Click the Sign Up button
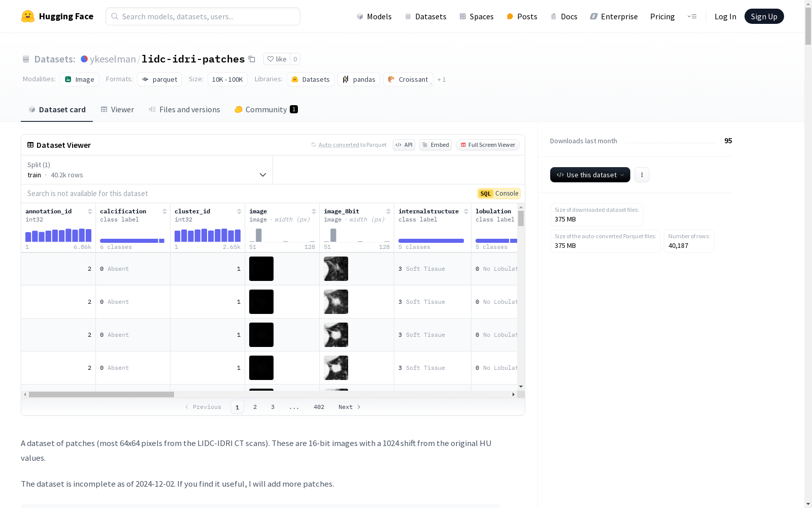Screen dimensions: 812x508 click(764, 16)
